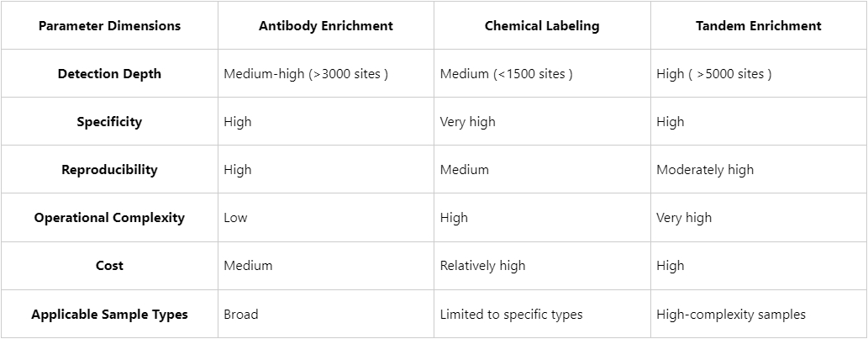868x339 pixels.
Task: Click the High (>5000 sites) cell
Action: [714, 73]
